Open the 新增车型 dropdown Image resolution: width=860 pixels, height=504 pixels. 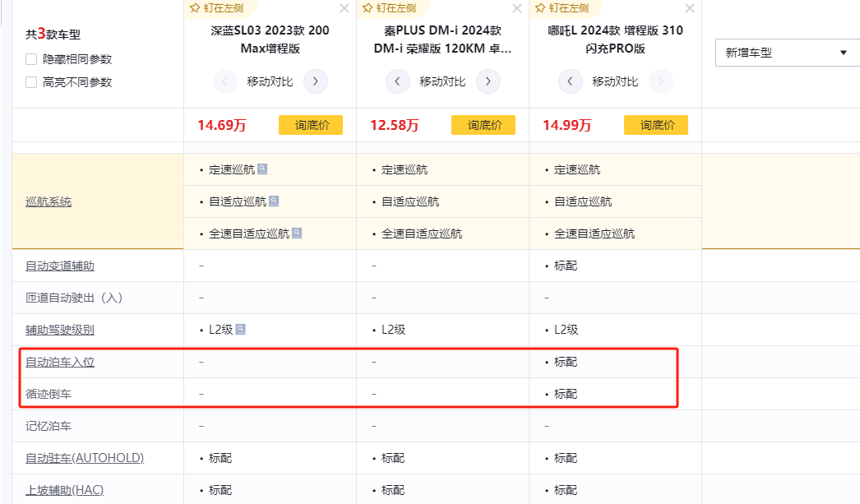(x=787, y=53)
